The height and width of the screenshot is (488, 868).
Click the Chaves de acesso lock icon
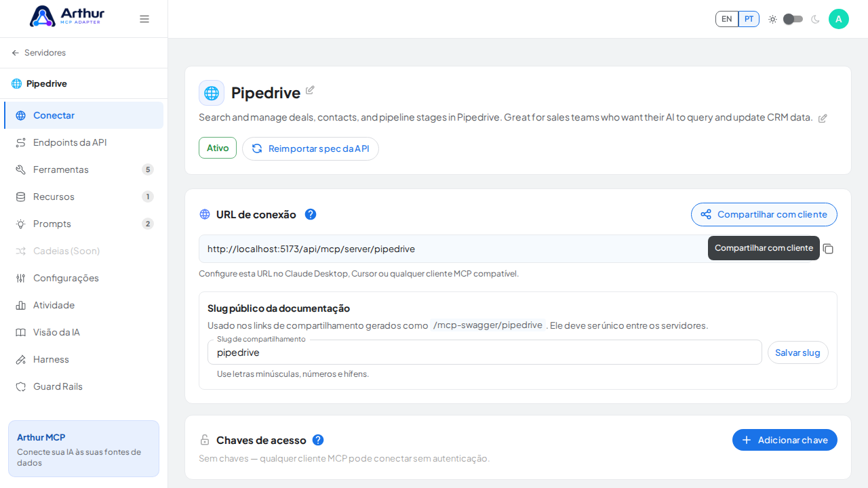pos(205,440)
